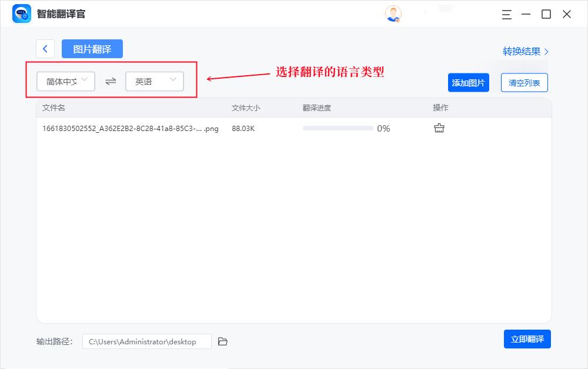Click the output path input field
The image size is (588, 369).
pos(146,341)
